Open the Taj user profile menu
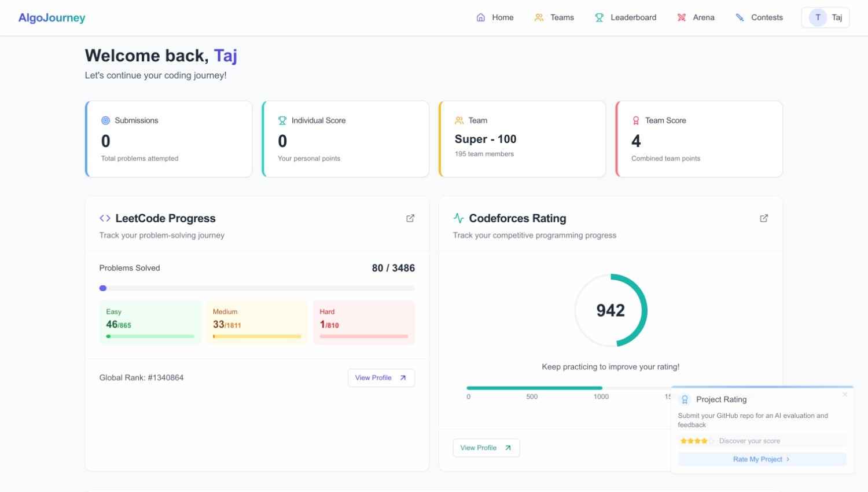This screenshot has height=492, width=868. coord(826,17)
